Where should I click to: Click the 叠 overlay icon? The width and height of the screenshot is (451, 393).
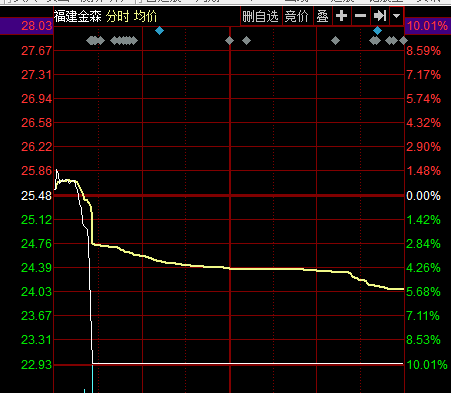point(322,16)
